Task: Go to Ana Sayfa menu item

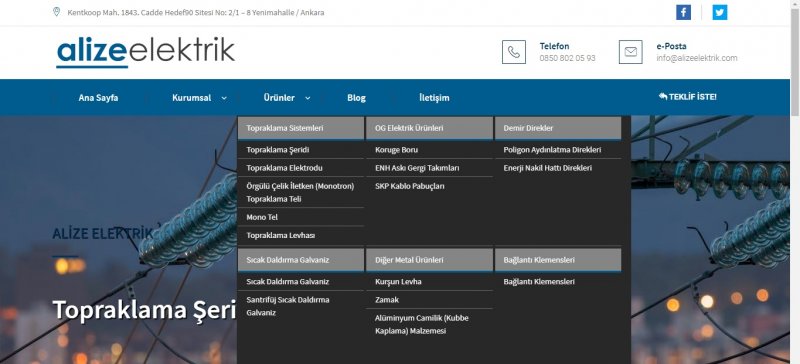Action: 98,98
